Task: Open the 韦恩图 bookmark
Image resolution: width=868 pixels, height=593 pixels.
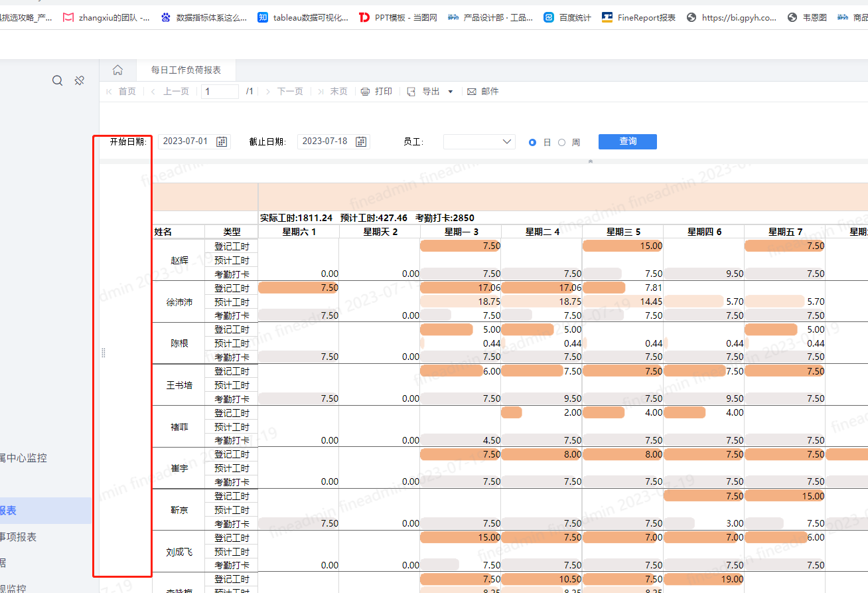Action: [x=807, y=18]
